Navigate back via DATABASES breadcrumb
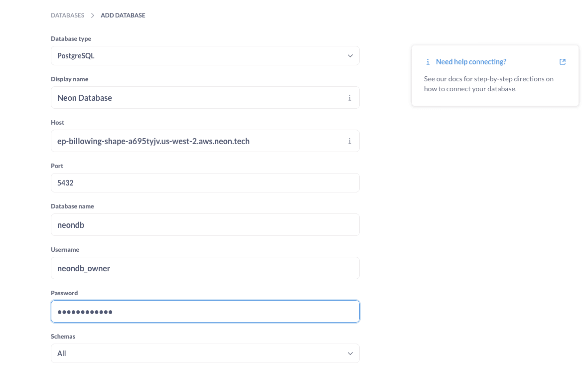The height and width of the screenshot is (371, 588). tap(67, 15)
